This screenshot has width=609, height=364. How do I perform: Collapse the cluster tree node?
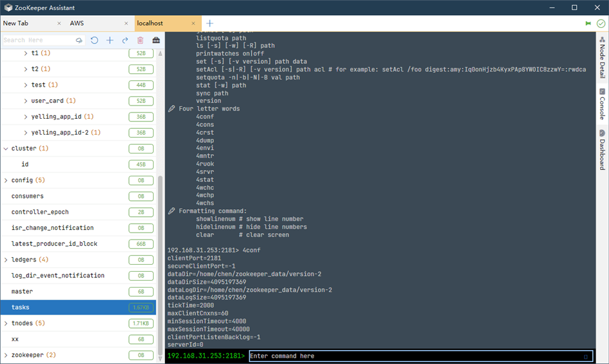pyautogui.click(x=6, y=149)
